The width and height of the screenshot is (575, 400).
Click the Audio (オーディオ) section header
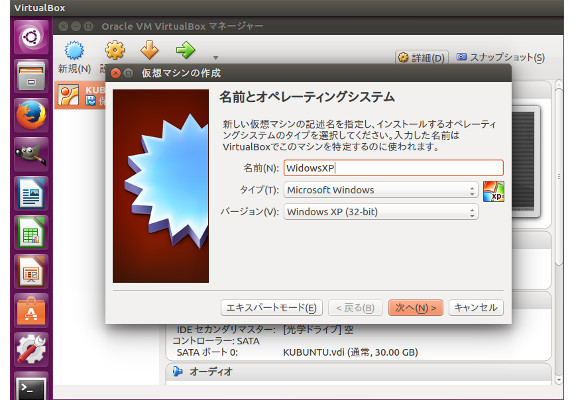pos(358,372)
